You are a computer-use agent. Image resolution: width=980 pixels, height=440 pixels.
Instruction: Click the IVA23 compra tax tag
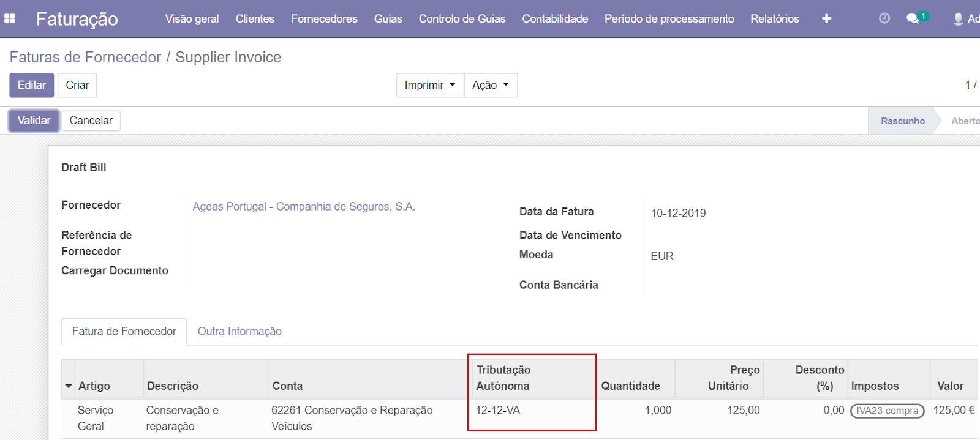coord(887,411)
